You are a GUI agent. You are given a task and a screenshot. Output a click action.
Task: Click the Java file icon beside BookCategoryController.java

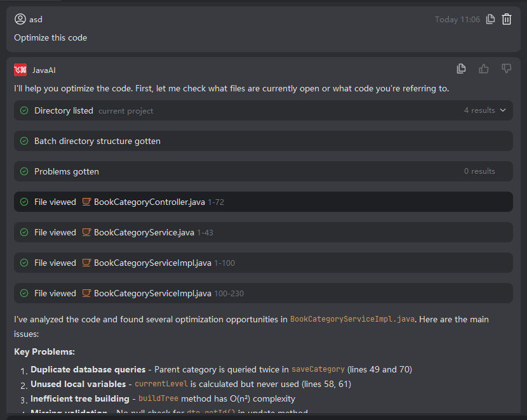coord(87,202)
